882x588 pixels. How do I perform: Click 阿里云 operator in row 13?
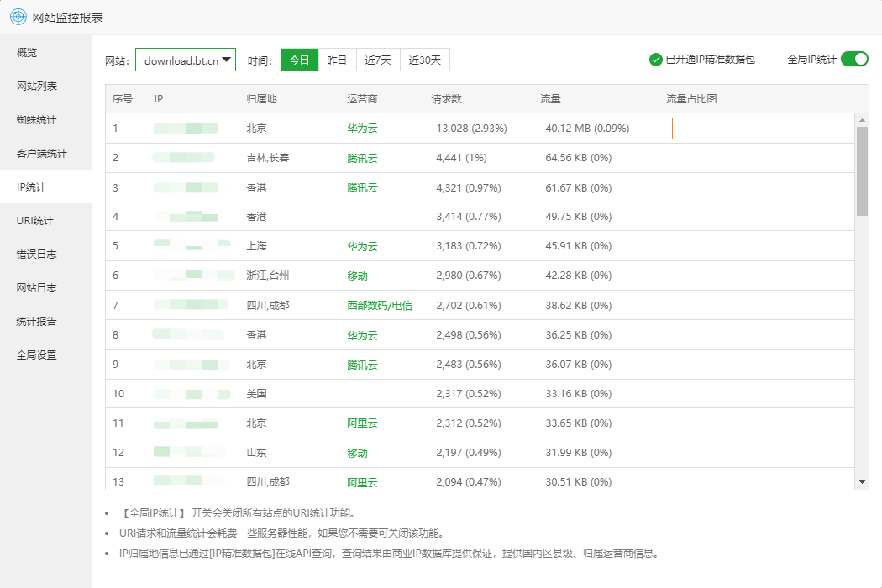pyautogui.click(x=362, y=482)
